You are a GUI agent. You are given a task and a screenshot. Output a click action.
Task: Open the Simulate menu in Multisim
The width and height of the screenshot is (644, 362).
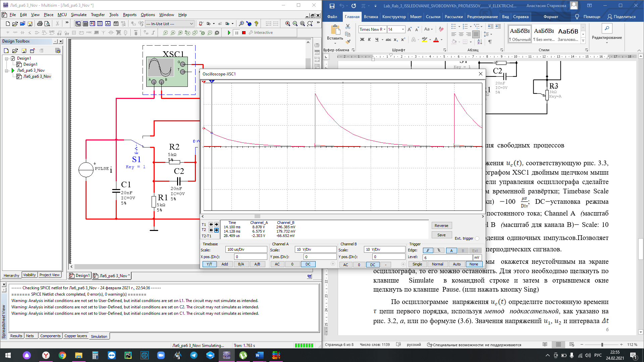point(78,15)
